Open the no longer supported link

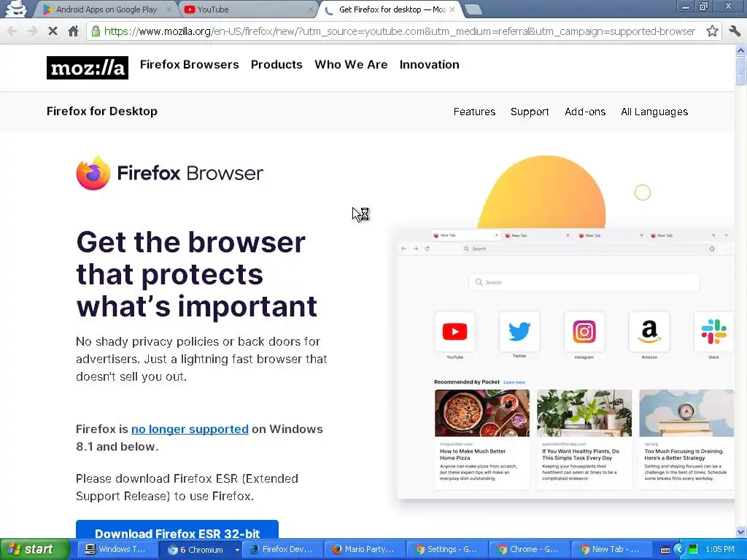(x=190, y=429)
